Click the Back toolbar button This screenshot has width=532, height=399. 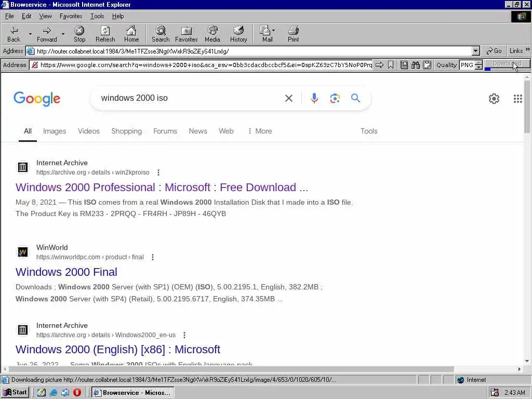[x=14, y=34]
